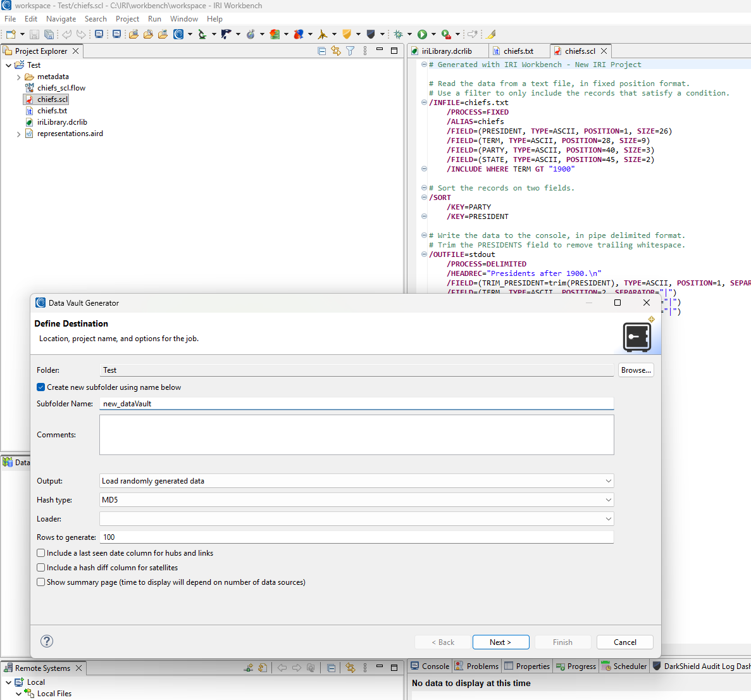
Task: Click the Comments text area
Action: pyautogui.click(x=356, y=435)
